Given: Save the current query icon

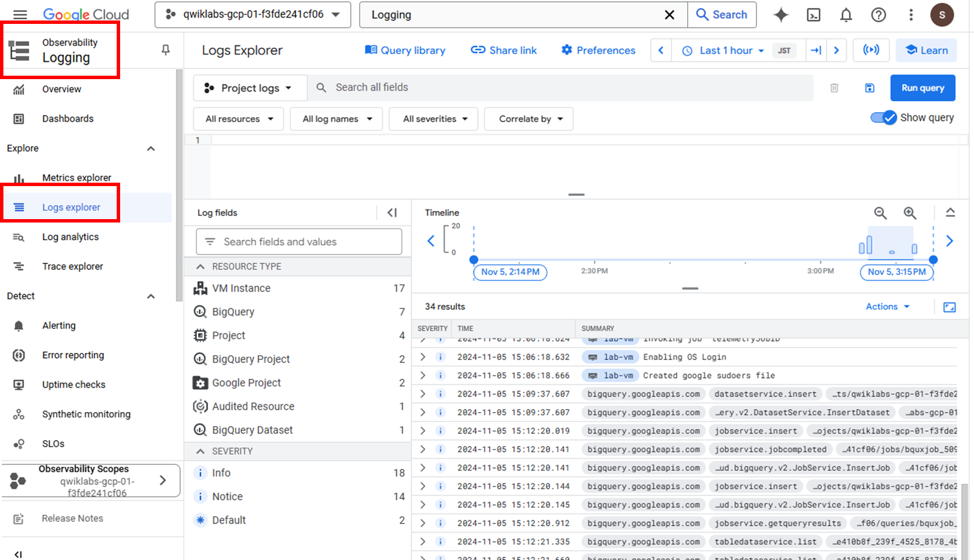Looking at the screenshot, I should pyautogui.click(x=869, y=88).
